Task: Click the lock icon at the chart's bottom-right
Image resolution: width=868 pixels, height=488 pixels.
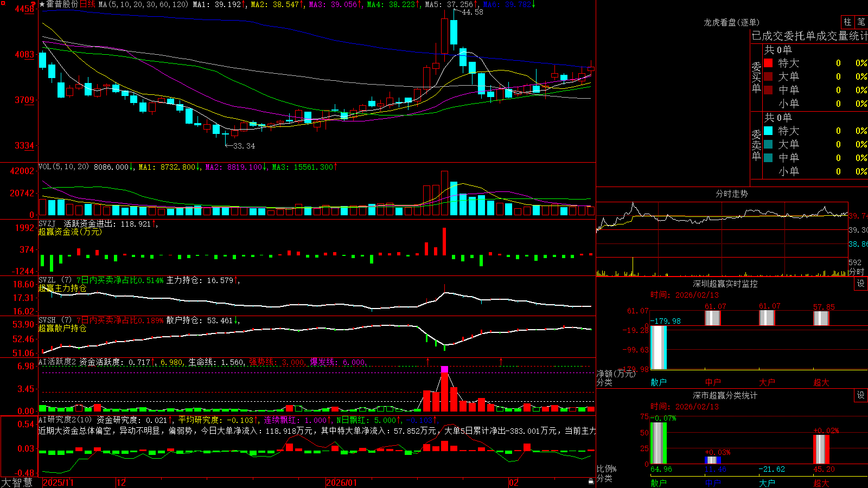Action: (591, 481)
